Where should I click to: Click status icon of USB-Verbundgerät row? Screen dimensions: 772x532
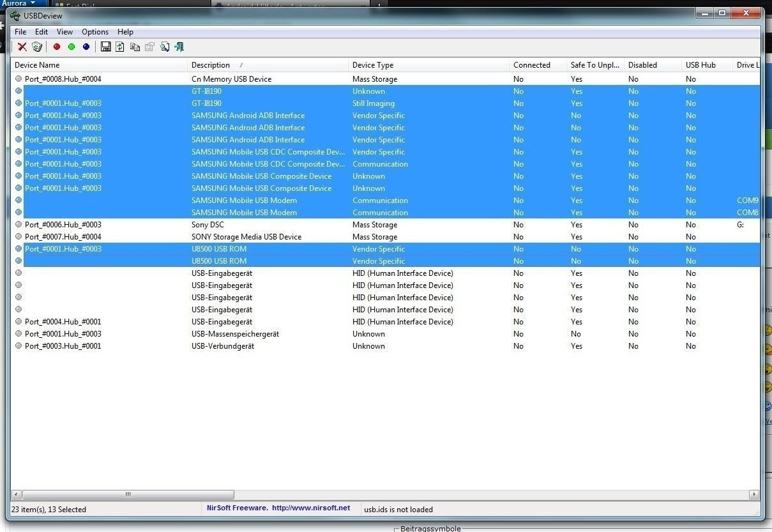[x=19, y=346]
